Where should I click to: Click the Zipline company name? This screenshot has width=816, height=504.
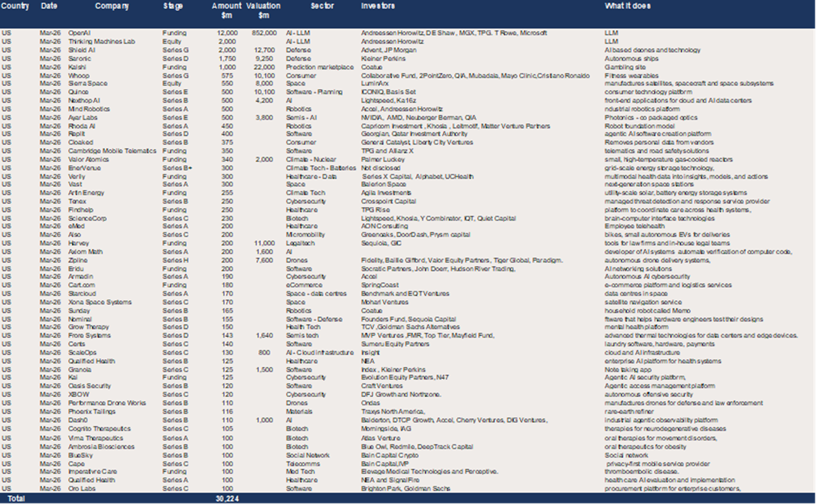78,260
